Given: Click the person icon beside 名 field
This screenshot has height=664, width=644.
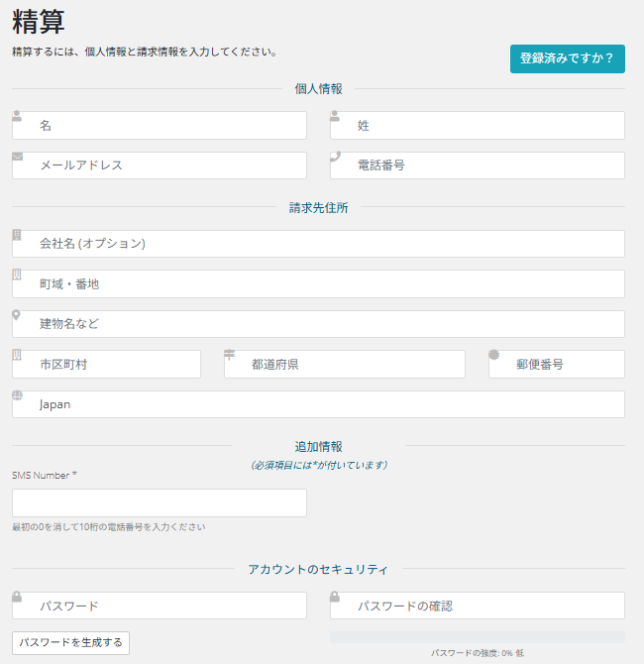Looking at the screenshot, I should [17, 116].
